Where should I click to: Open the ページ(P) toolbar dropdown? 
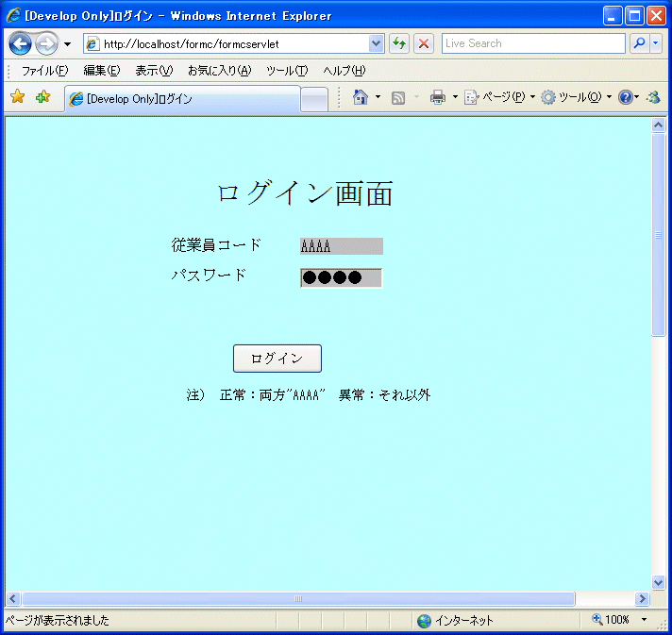tap(499, 97)
